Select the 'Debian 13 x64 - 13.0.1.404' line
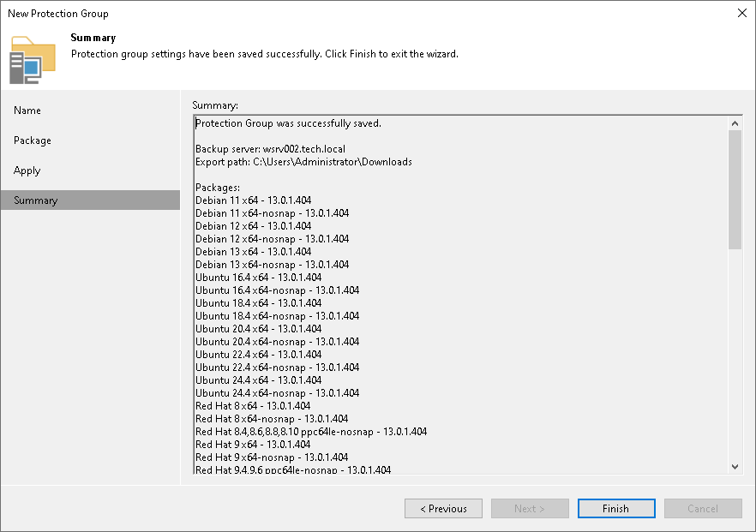756x532 pixels. coord(254,252)
